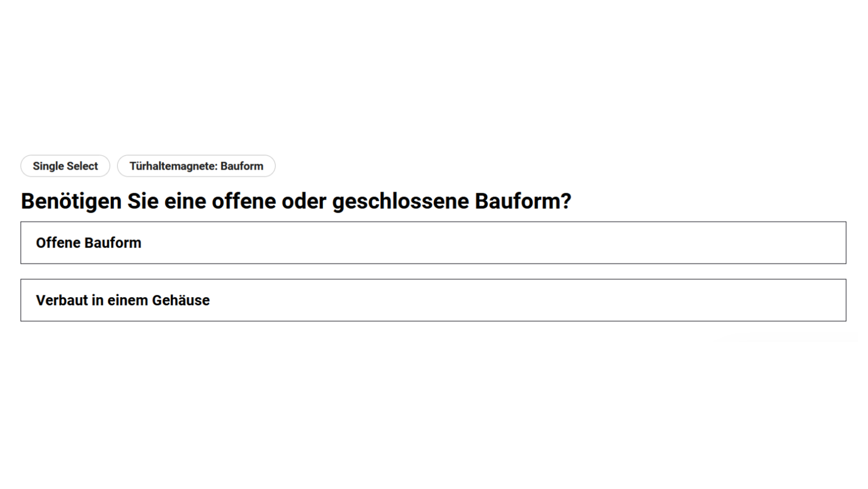Click the word Bauform? ending the heading
868x489 pixels.
tap(523, 201)
